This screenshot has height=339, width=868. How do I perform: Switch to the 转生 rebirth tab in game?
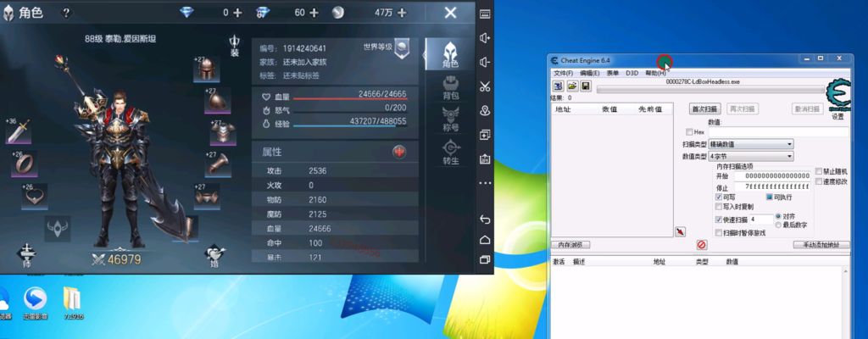[x=451, y=153]
